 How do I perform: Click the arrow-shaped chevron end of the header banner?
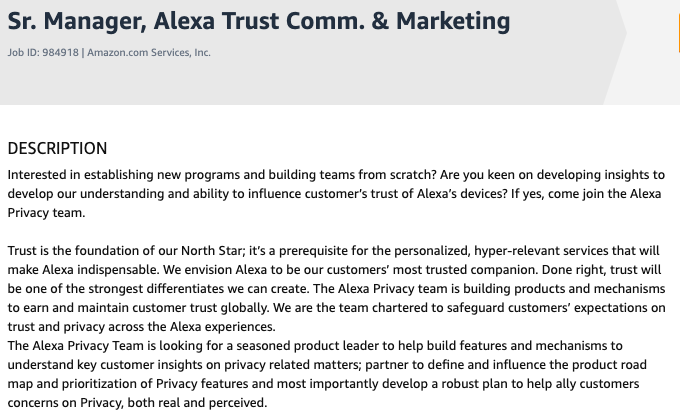[x=615, y=33]
